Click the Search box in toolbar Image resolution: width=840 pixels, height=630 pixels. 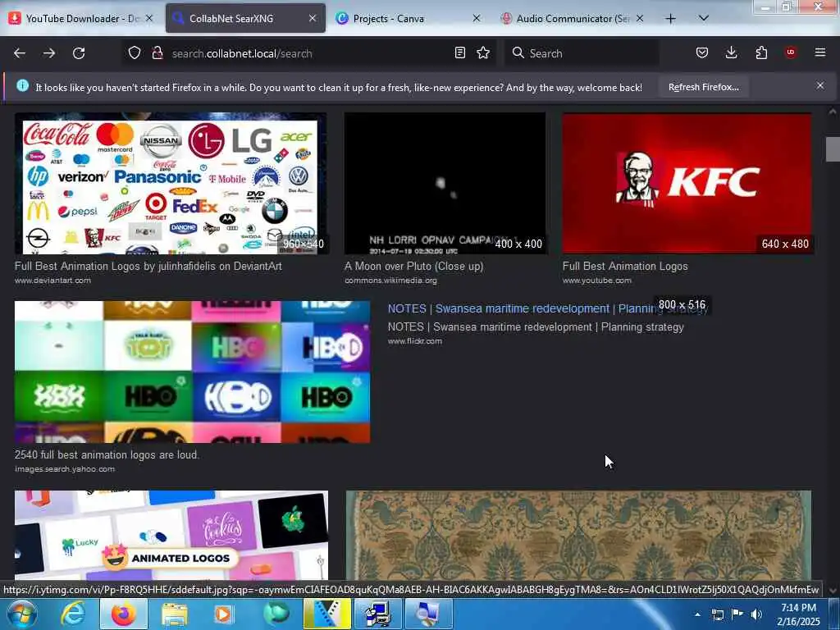tap(582, 53)
